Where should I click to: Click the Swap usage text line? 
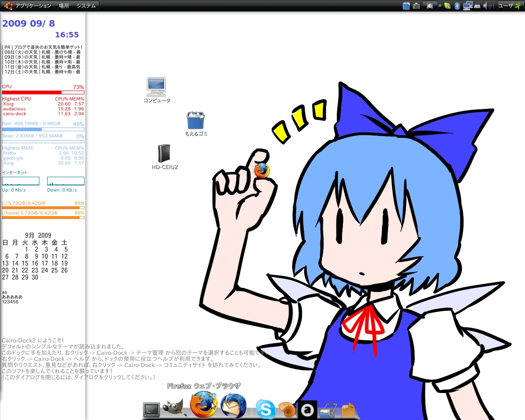(x=32, y=136)
